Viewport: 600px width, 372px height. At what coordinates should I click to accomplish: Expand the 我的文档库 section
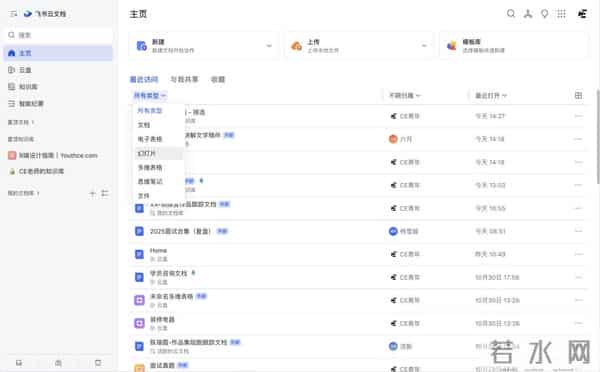tap(23, 193)
